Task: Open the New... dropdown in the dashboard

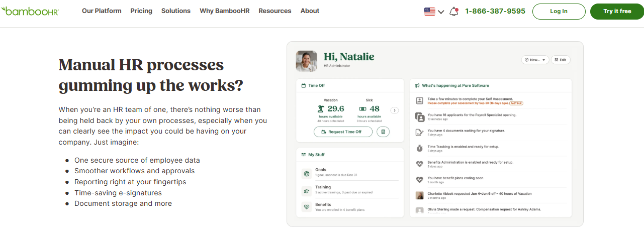Action: (535, 60)
